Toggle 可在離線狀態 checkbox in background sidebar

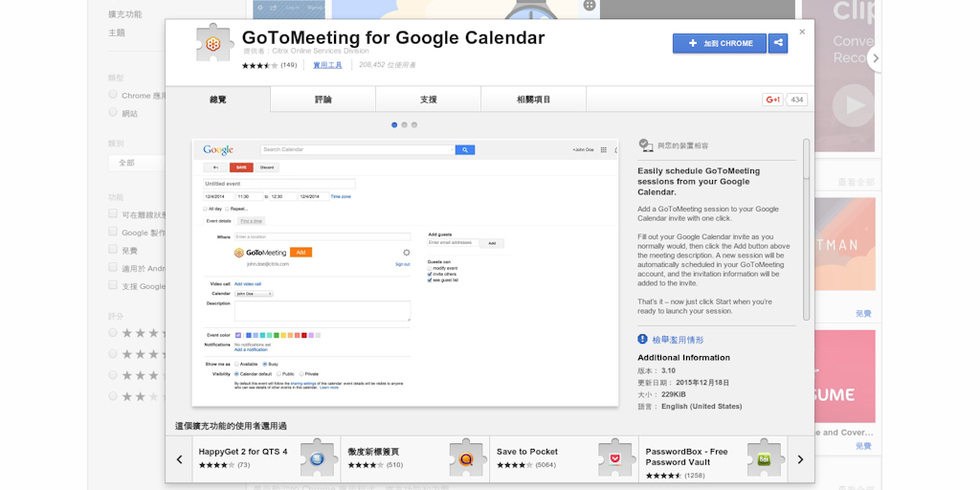[113, 213]
